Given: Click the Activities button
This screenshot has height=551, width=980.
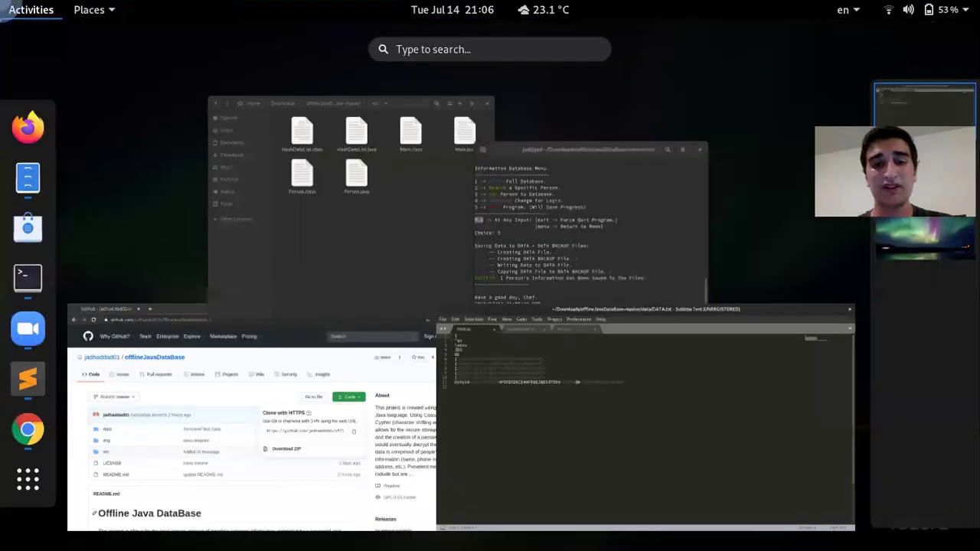Looking at the screenshot, I should coord(31,10).
